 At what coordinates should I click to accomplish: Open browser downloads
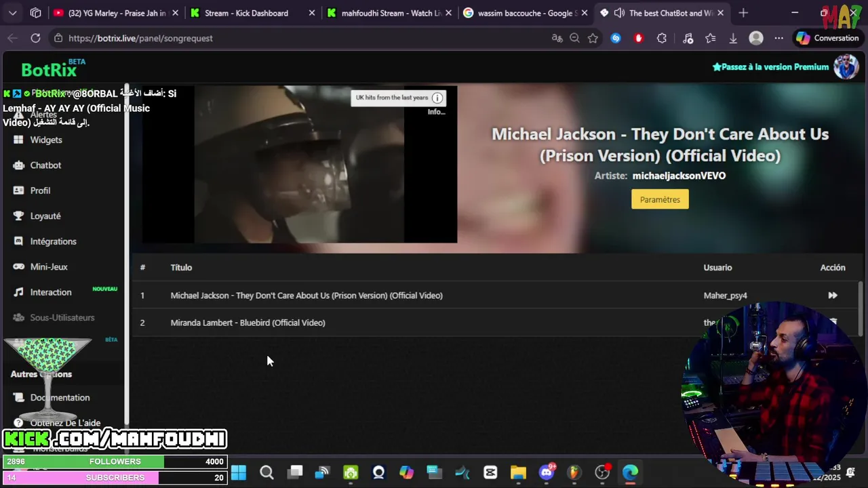click(x=733, y=38)
